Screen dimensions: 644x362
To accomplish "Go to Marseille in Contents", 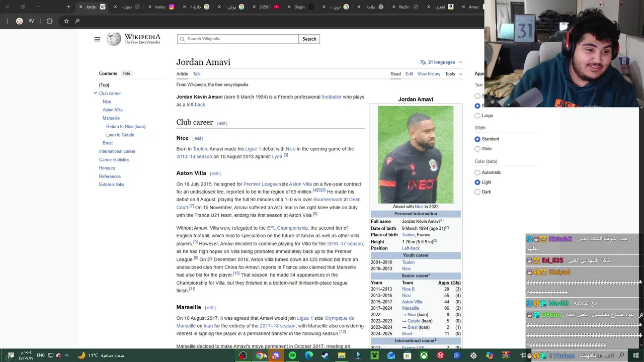I will [111, 118].
